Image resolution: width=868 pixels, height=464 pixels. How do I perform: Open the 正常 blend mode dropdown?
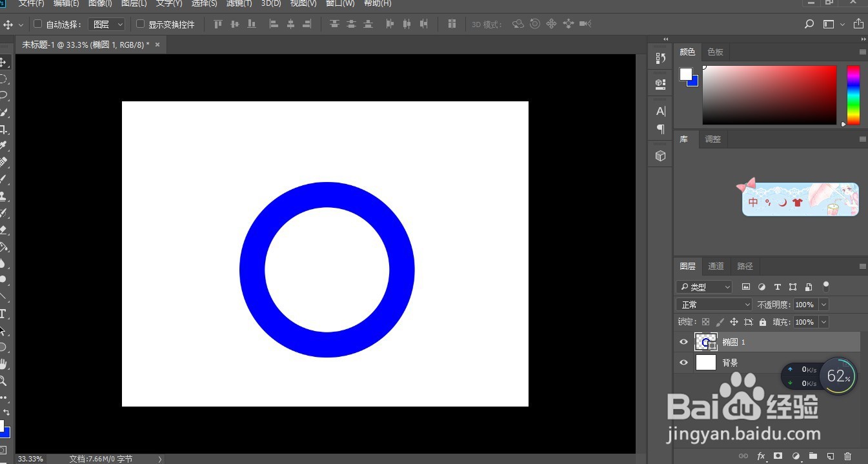tap(714, 305)
